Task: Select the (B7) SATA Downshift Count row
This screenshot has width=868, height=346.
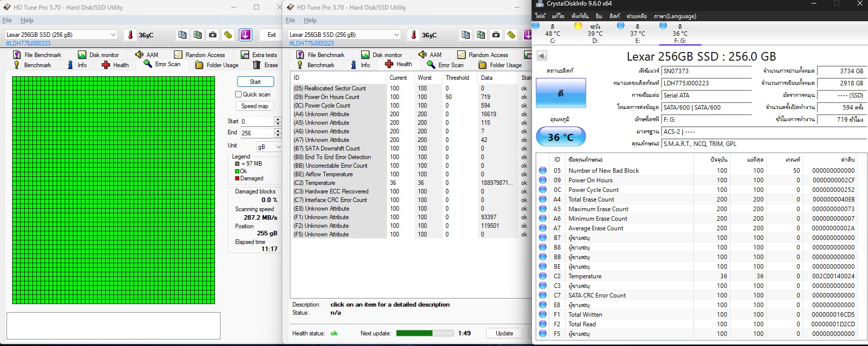Action: click(x=411, y=149)
